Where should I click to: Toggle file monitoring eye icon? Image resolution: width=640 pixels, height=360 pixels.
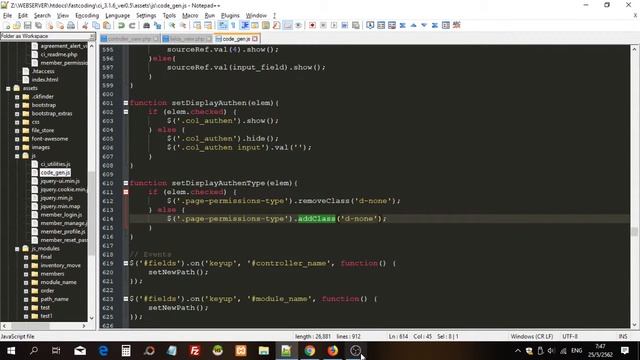(x=298, y=25)
